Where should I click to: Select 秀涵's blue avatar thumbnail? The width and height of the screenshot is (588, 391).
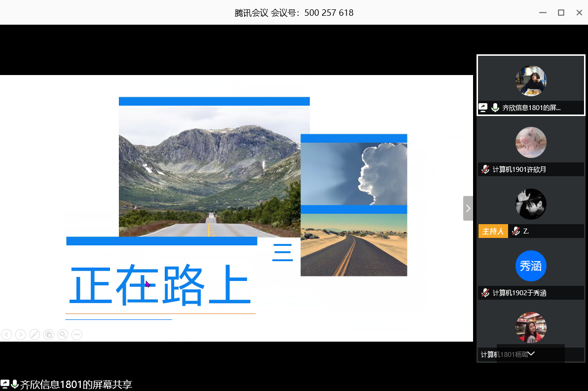(531, 266)
